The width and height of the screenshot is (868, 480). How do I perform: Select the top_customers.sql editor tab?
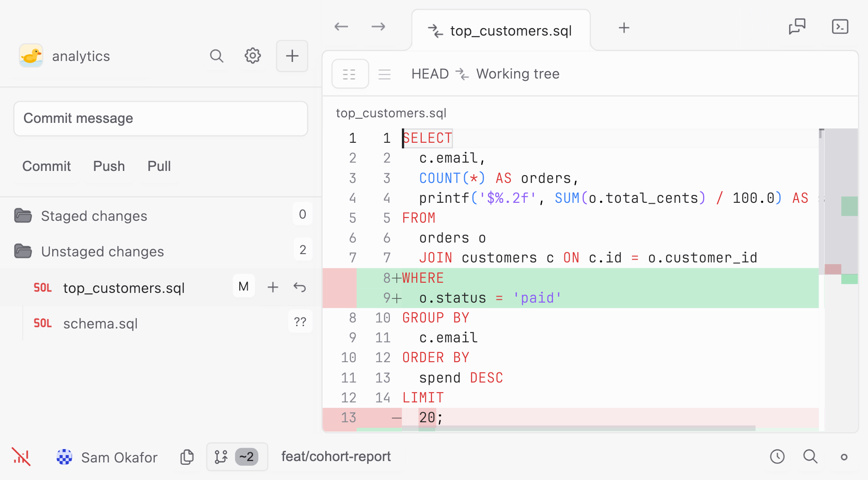coord(501,30)
